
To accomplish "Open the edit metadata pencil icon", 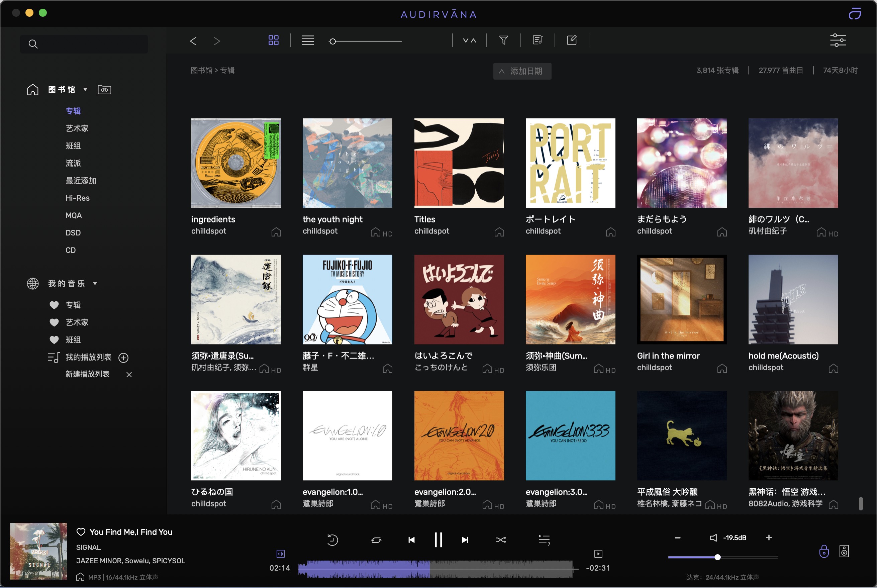I will [572, 40].
